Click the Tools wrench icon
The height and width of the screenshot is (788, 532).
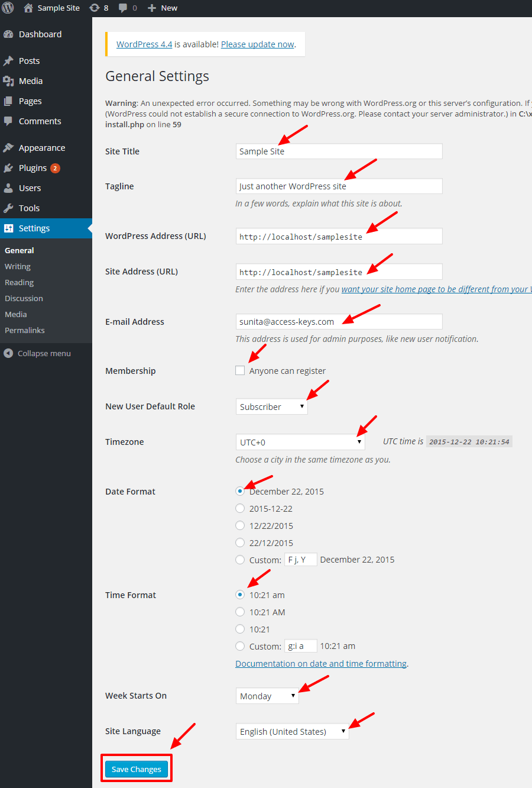click(x=8, y=208)
